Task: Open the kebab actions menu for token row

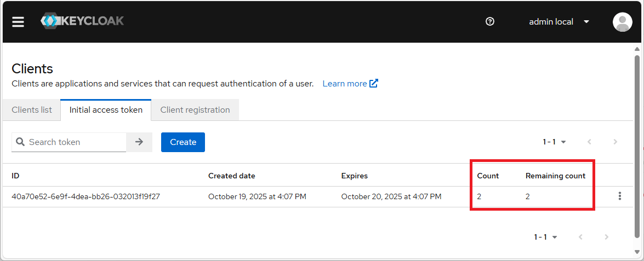Action: point(619,196)
